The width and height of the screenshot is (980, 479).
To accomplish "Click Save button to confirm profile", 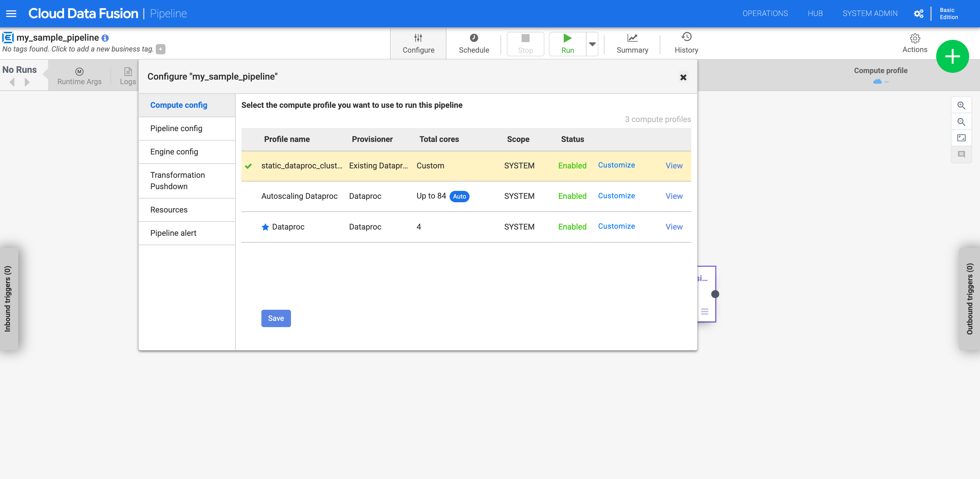I will [276, 318].
